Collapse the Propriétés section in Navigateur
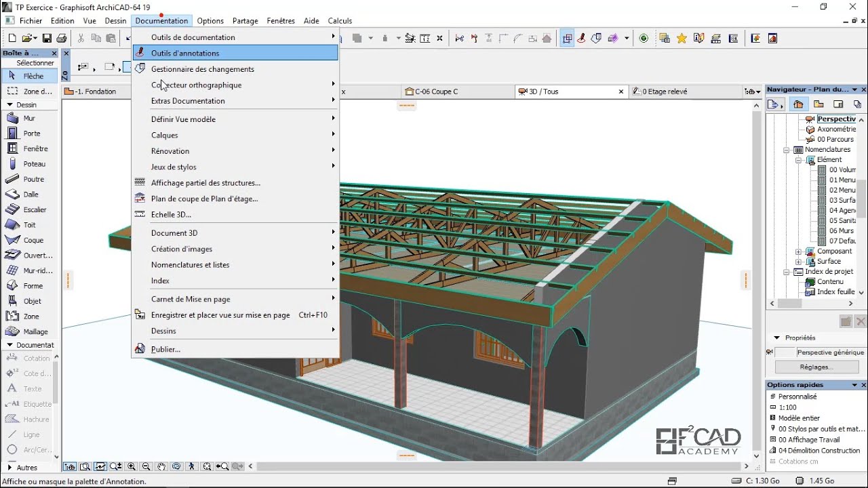868x488 pixels. 777,338
